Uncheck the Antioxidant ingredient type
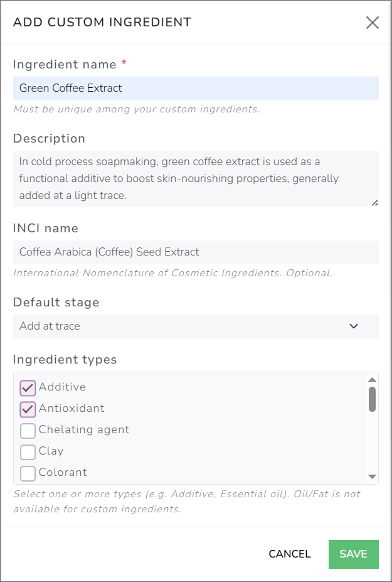 pyautogui.click(x=28, y=409)
